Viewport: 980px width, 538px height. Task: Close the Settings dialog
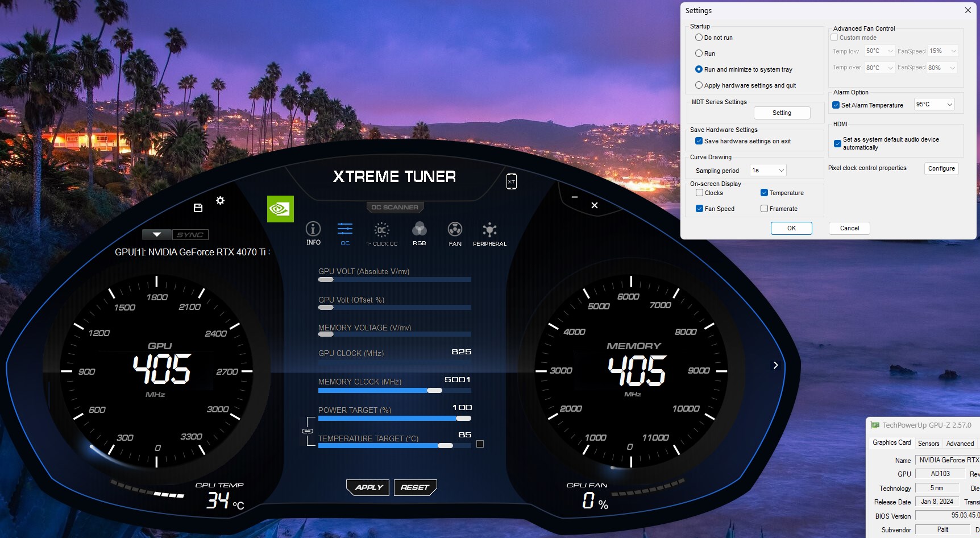click(968, 10)
